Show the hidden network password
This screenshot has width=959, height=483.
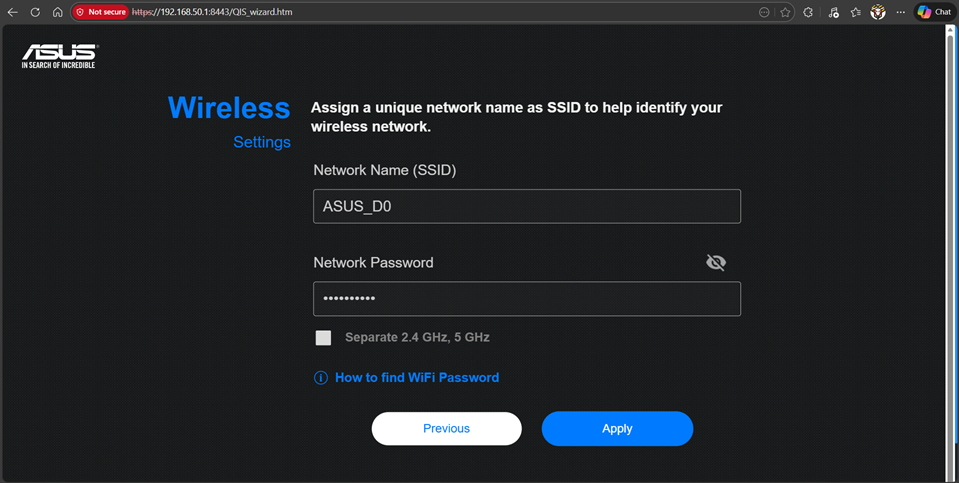(716, 263)
